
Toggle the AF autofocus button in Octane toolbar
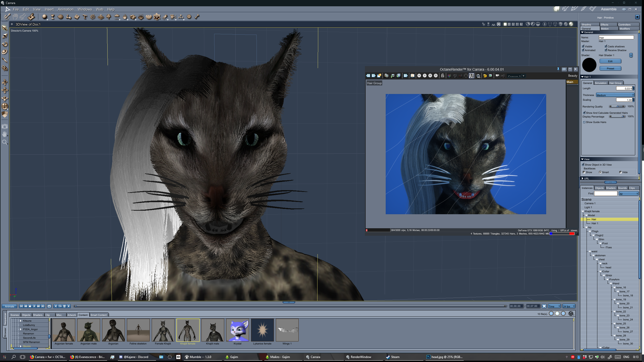point(471,76)
